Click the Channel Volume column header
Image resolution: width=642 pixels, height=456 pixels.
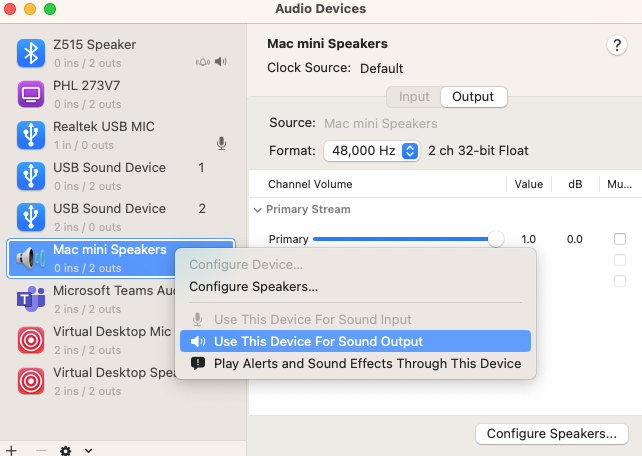click(310, 184)
